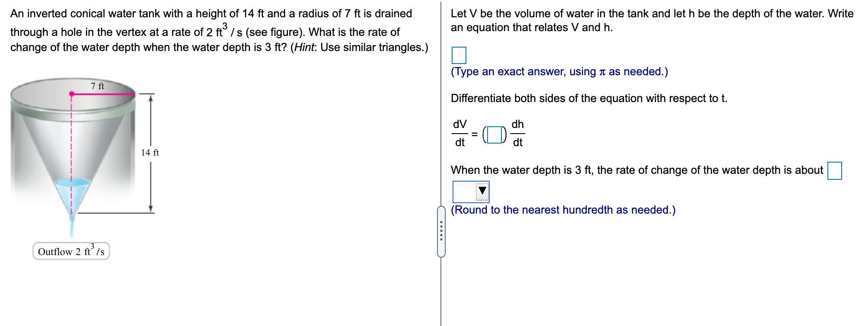Click the dh/dt fraction in the equation
The height and width of the screenshot is (326, 868).
(x=517, y=133)
